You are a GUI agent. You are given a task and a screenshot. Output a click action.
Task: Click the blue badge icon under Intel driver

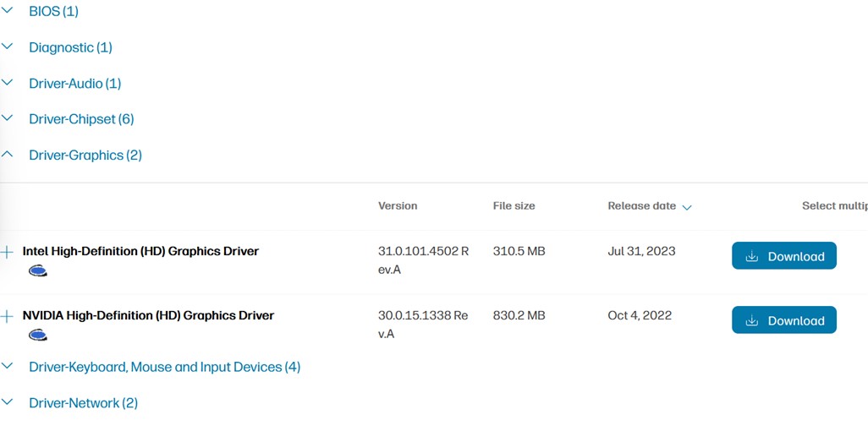[x=37, y=270]
